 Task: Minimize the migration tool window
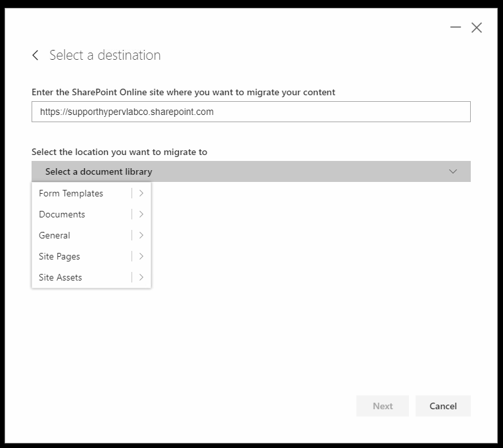(455, 27)
